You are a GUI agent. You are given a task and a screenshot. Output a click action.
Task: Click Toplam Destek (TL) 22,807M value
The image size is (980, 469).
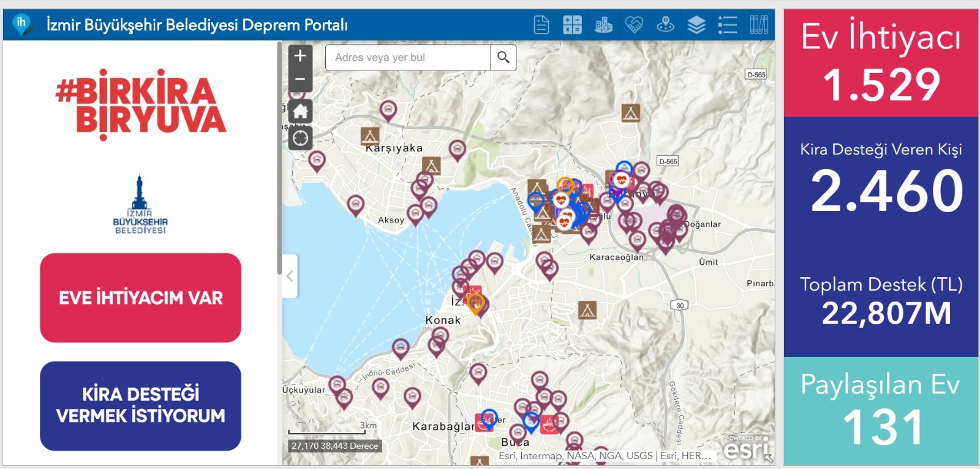coord(886,313)
